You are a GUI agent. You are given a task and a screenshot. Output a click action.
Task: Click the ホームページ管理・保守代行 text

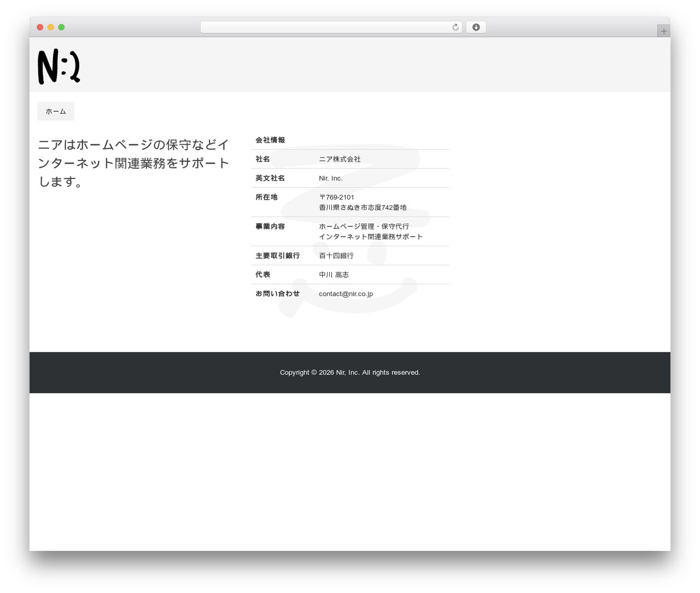(364, 226)
